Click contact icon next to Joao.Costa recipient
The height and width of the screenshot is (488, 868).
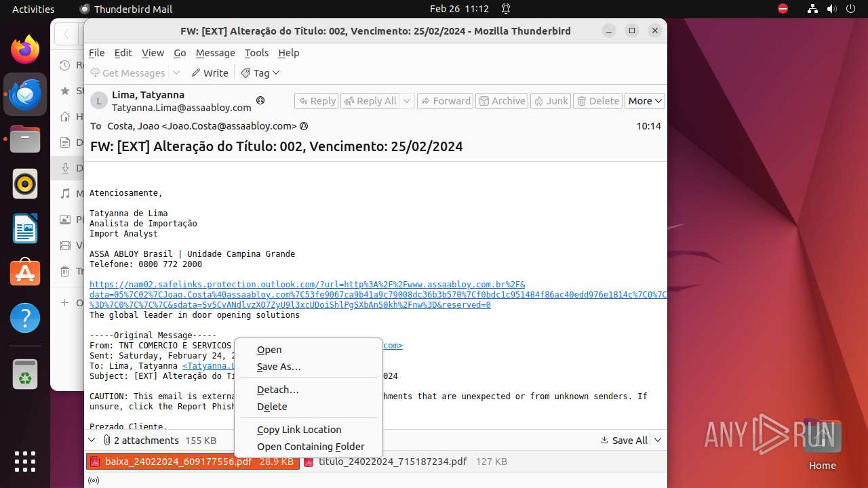[x=304, y=126]
